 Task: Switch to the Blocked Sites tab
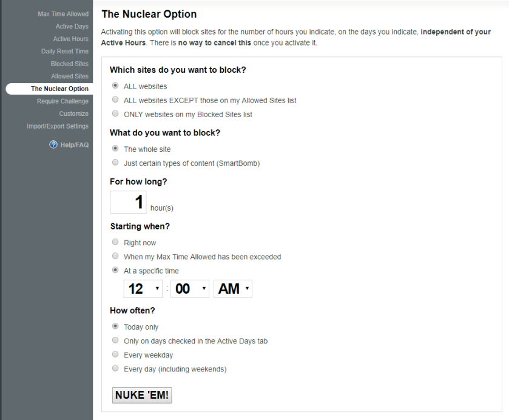[x=69, y=64]
